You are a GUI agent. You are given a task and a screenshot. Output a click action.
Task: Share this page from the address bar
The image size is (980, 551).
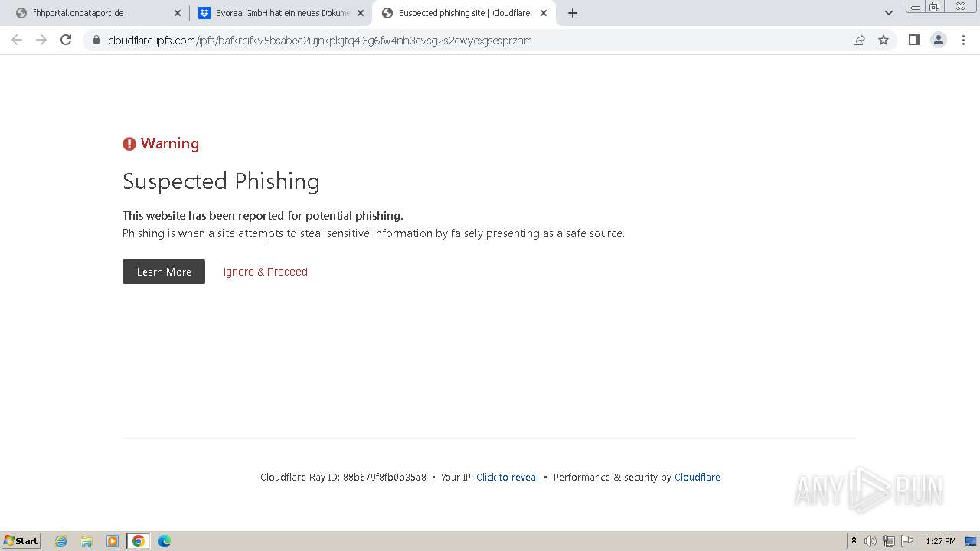tap(859, 40)
